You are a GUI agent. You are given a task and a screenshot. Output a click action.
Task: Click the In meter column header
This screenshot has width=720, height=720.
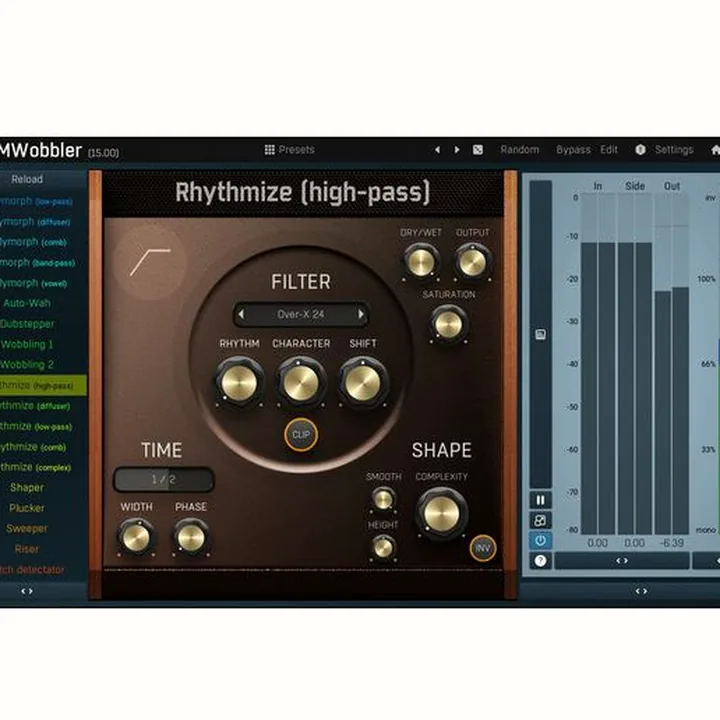[597, 186]
